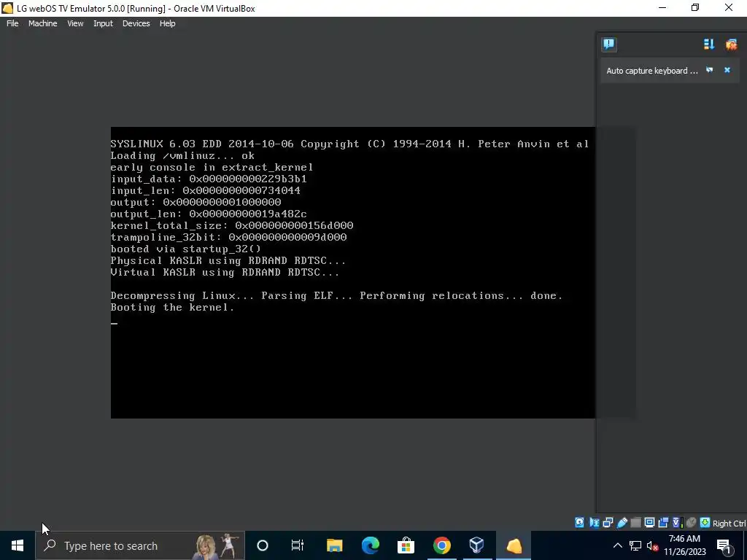Click the webOS emulator taskbar icon
Viewport: 747px width, 560px height.
click(514, 545)
